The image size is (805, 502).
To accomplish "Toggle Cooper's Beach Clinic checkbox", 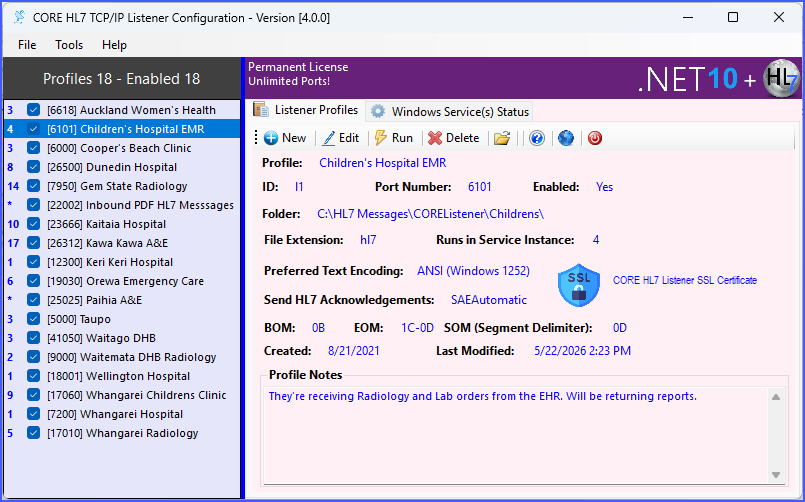I will (33, 148).
